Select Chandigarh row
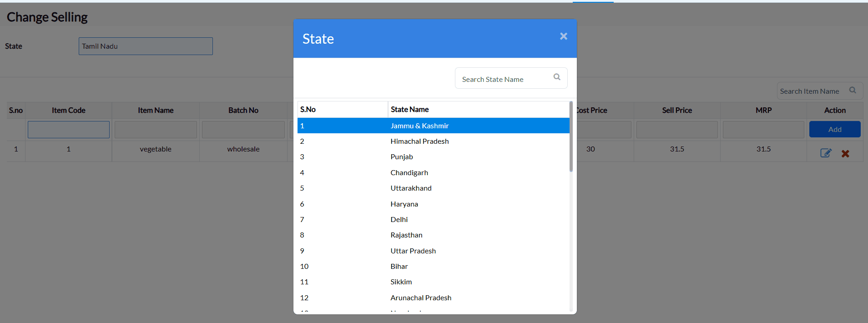The image size is (868, 323). coord(409,173)
